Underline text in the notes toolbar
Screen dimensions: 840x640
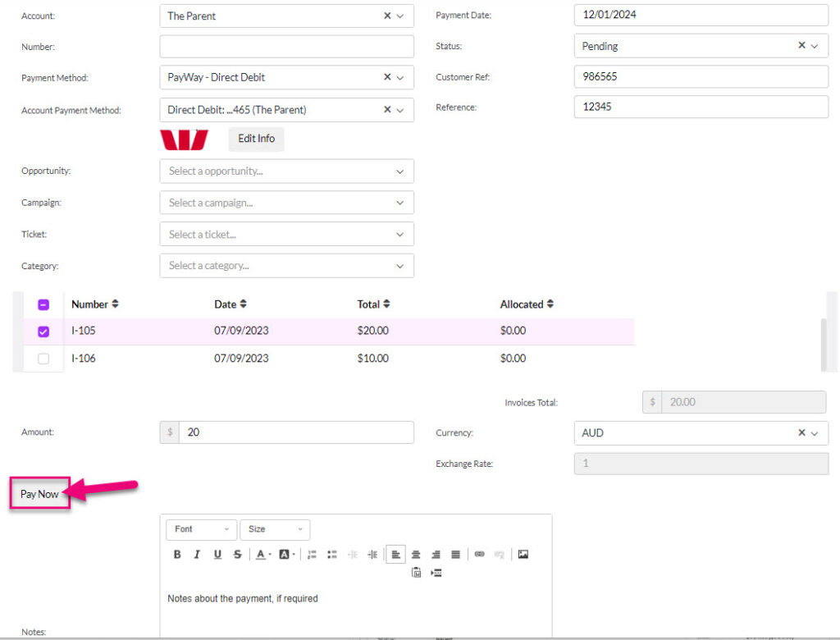[x=217, y=554]
